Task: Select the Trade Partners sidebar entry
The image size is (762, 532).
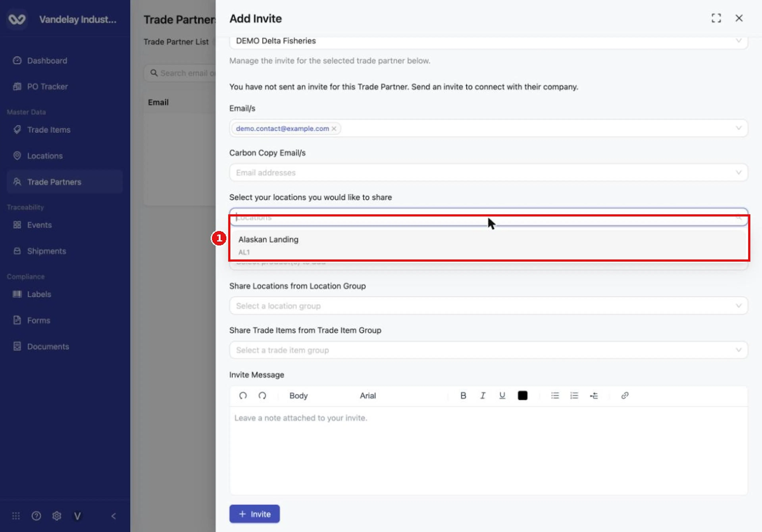Action: click(65, 182)
